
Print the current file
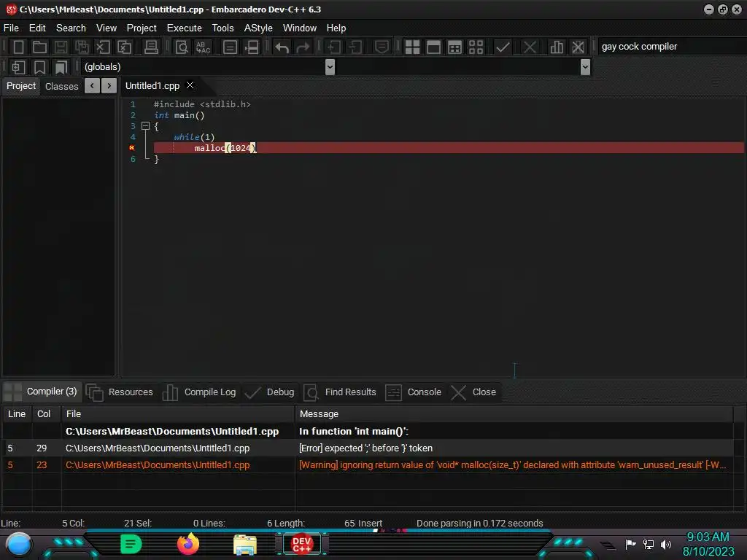[152, 47]
